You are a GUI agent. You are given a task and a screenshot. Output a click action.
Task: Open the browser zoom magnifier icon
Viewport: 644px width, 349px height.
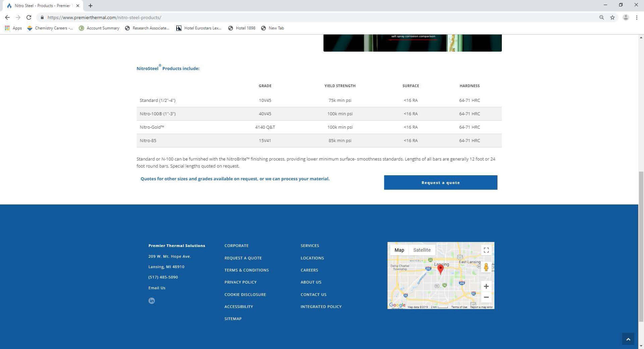[x=602, y=17]
